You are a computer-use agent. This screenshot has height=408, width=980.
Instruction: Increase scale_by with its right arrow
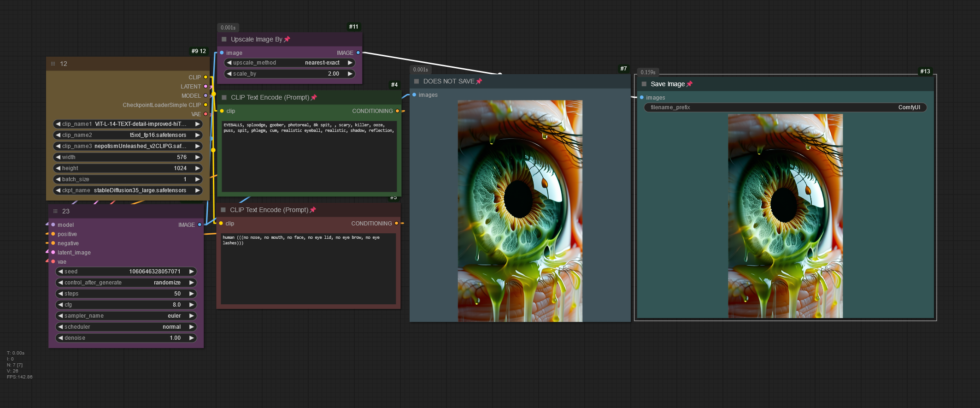point(350,74)
